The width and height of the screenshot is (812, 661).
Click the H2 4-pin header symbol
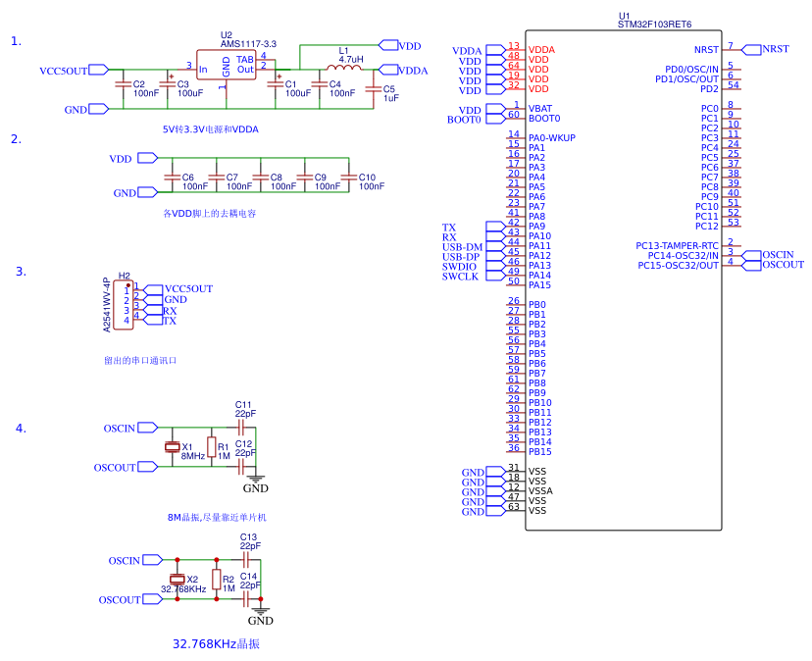click(x=124, y=305)
